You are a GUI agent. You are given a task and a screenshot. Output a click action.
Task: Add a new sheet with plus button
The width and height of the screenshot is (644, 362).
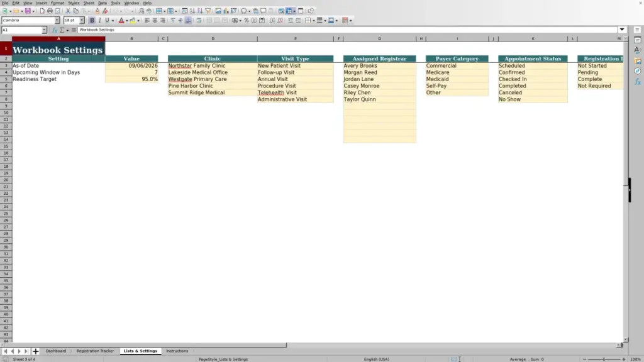point(35,351)
